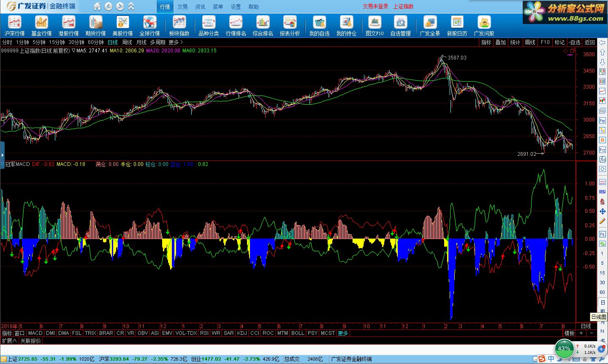
Task: Switch to 30分钟 chart period
Action: (x=76, y=42)
